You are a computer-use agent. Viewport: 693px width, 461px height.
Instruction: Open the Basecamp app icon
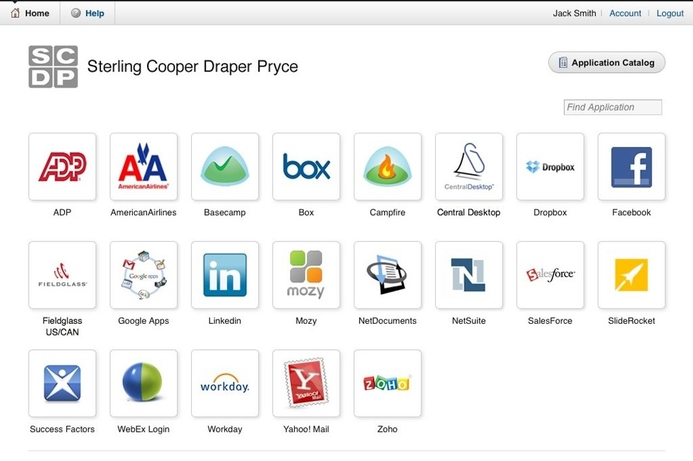[x=225, y=167]
